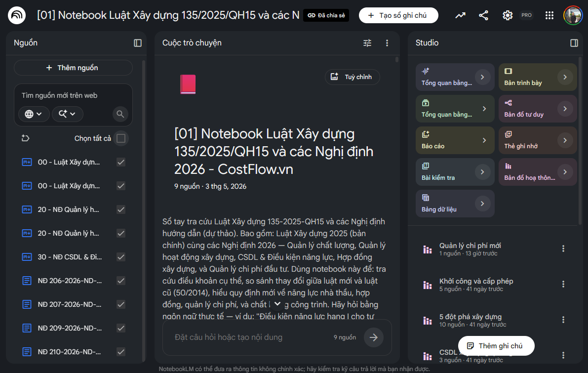Screen dimensions: 588x373
Task: Expand the Bản trình bày arrow
Action: tap(565, 77)
